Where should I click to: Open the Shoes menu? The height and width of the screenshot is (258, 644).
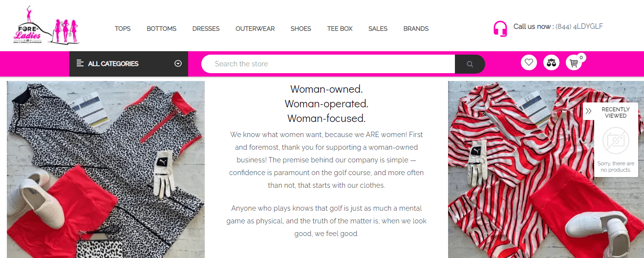click(301, 29)
